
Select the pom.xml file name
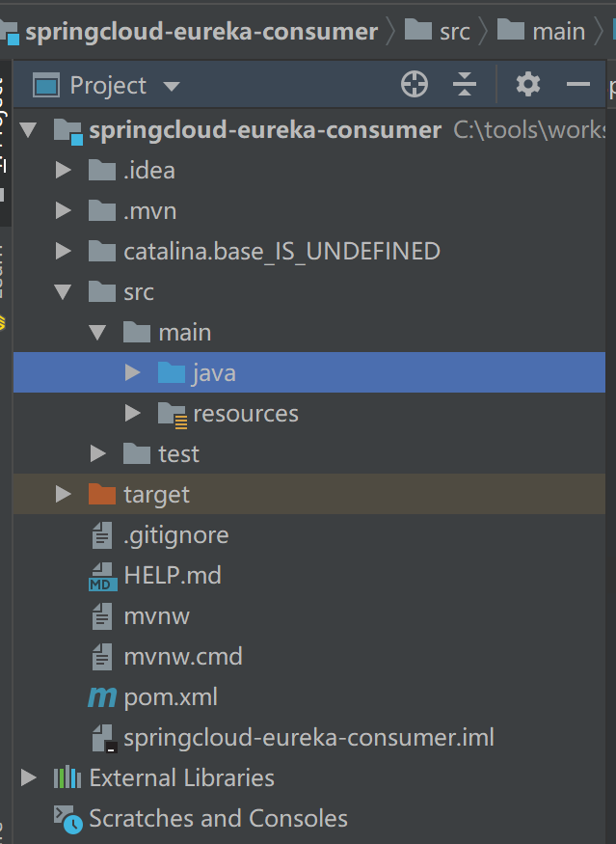(x=171, y=698)
